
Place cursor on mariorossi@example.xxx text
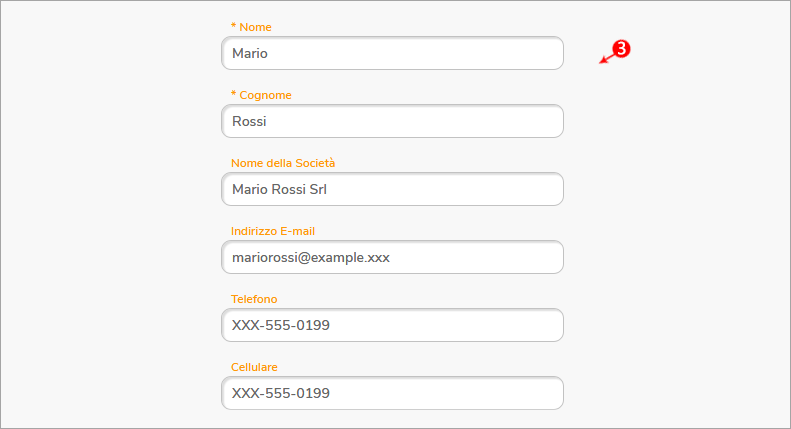[x=311, y=257]
